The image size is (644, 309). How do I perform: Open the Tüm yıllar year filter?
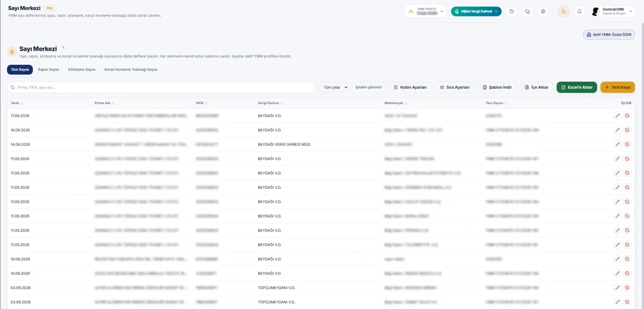pyautogui.click(x=334, y=87)
